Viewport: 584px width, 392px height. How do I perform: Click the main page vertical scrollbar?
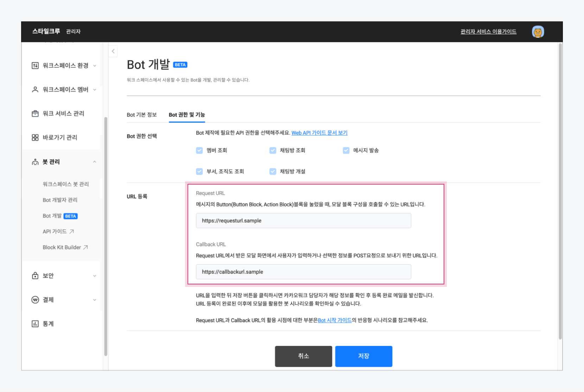click(x=560, y=192)
